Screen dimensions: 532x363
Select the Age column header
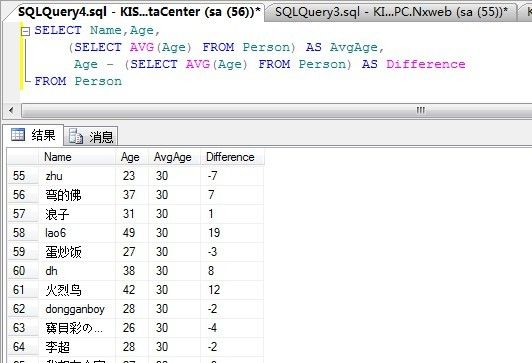coord(132,157)
